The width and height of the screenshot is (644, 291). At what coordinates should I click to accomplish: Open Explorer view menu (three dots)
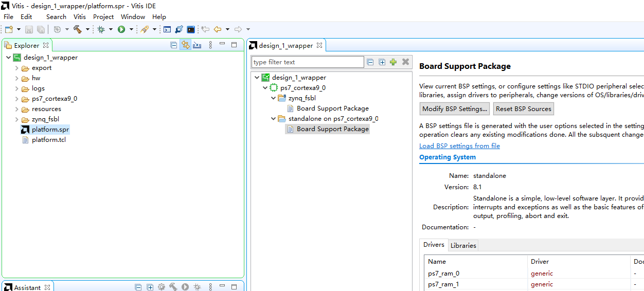click(x=210, y=45)
